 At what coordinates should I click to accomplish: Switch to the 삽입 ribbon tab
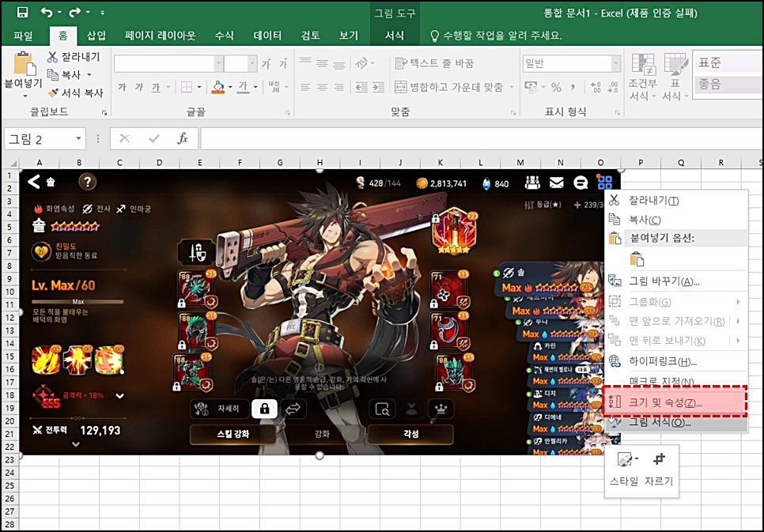point(96,36)
